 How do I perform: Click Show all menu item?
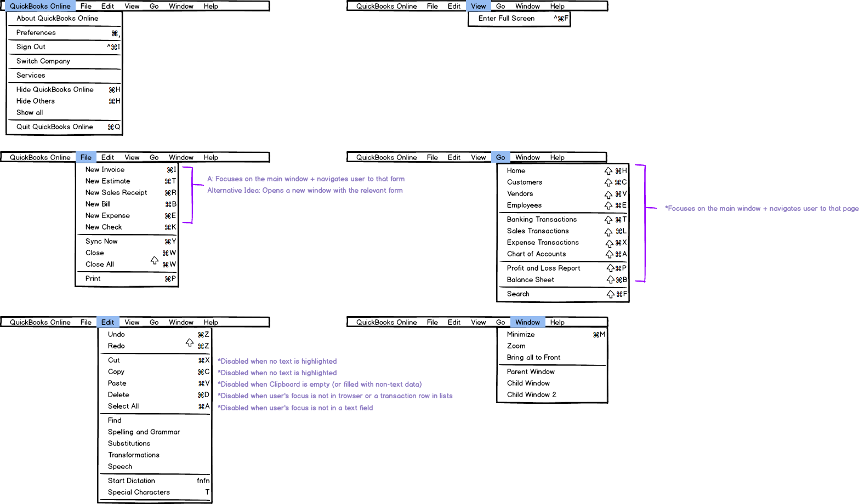click(x=64, y=112)
